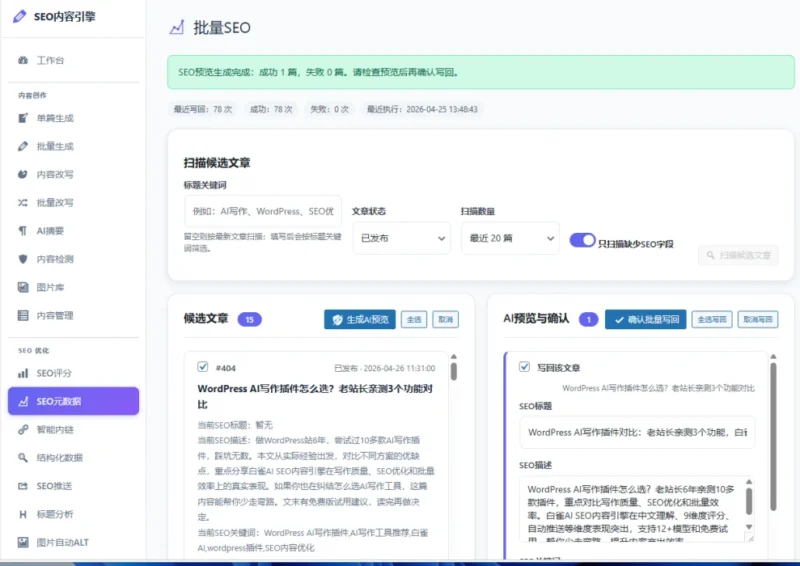Click the SEO描述 text area

coord(637,509)
